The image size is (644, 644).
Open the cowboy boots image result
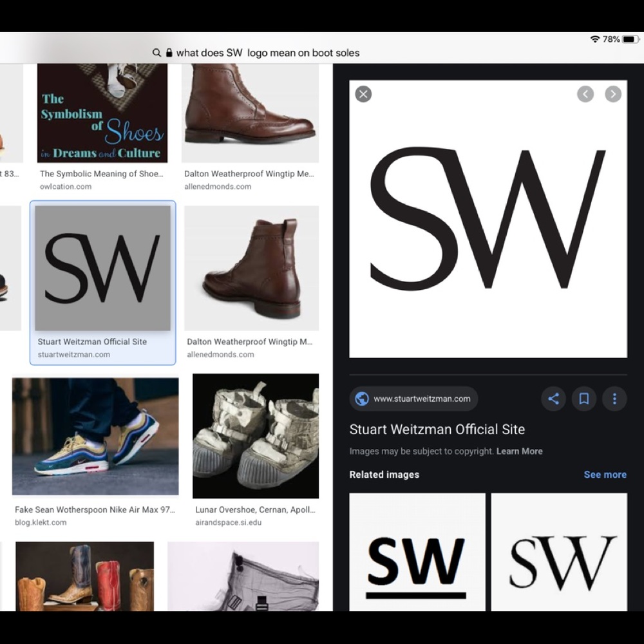click(84, 576)
